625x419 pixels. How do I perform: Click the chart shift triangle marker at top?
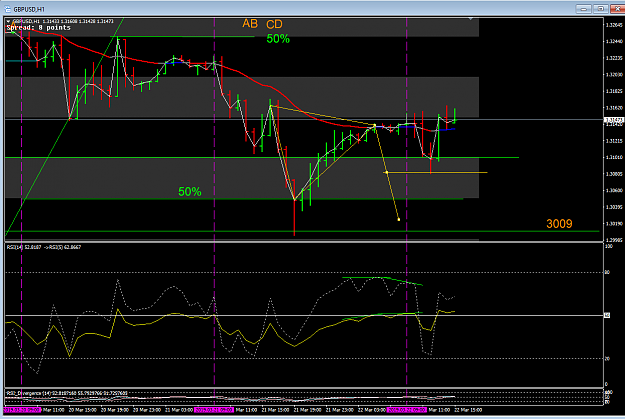(x=471, y=19)
